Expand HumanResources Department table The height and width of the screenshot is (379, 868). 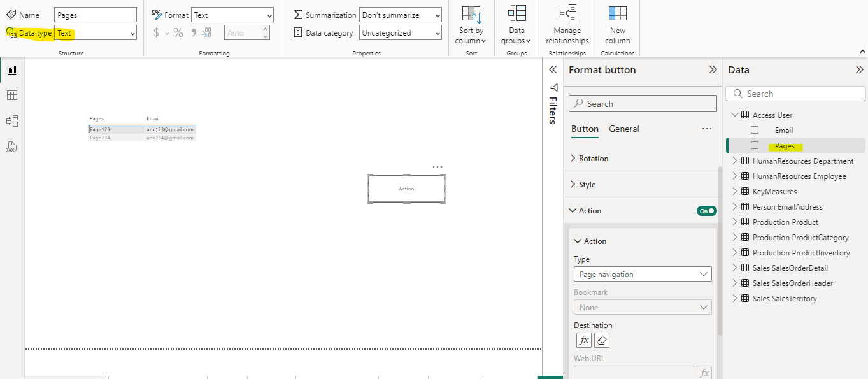pyautogui.click(x=734, y=161)
